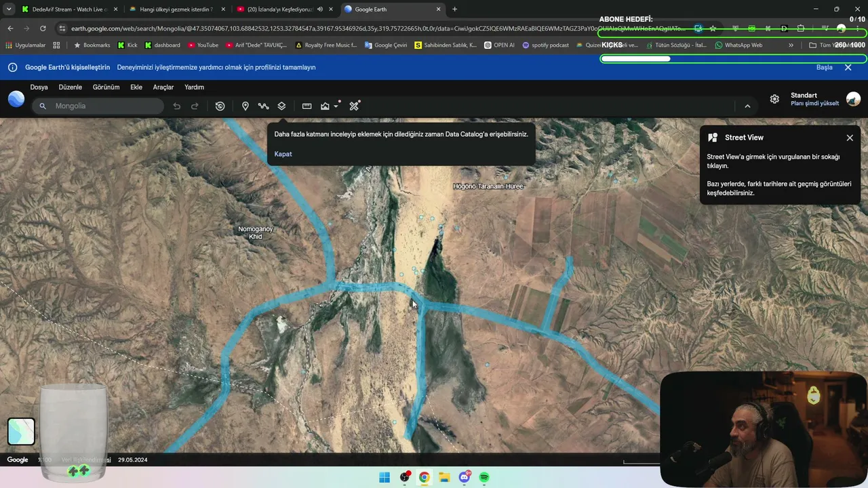Viewport: 868px width, 488px height.
Task: Click the Hogono-Taranaiin-Huree map label
Action: [488, 186]
